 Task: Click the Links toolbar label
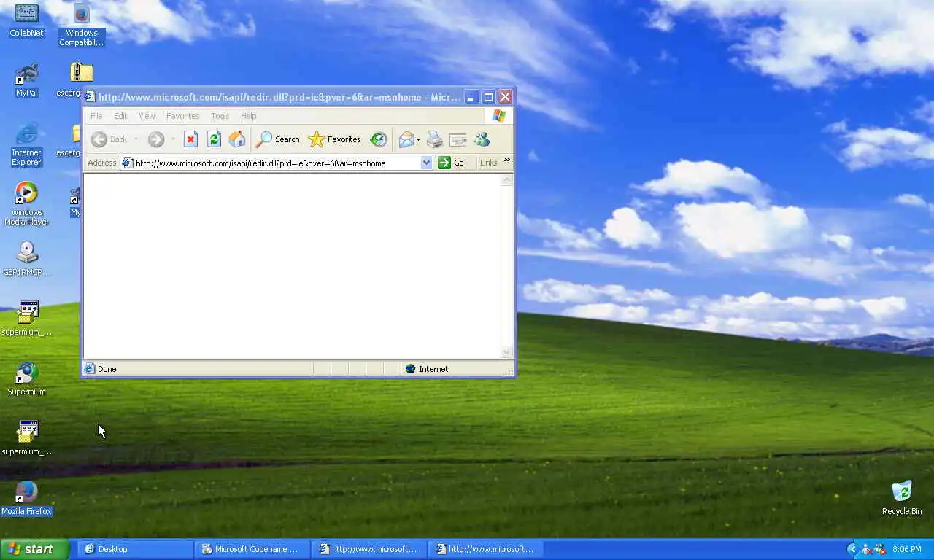[x=488, y=163]
